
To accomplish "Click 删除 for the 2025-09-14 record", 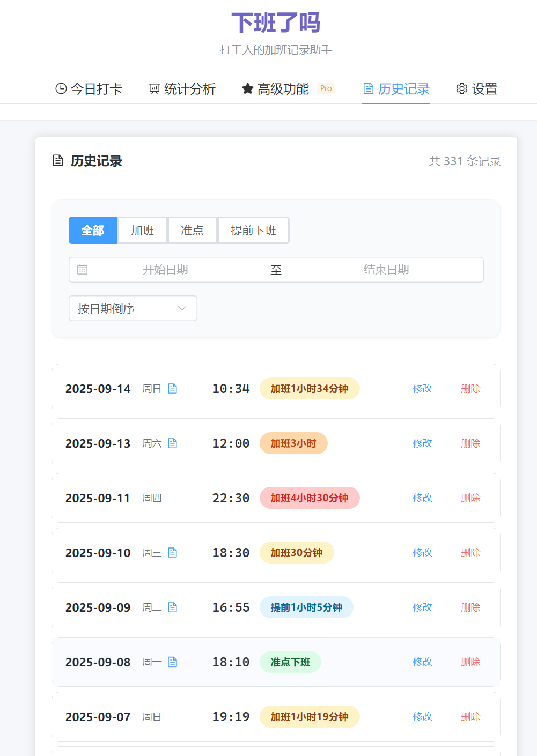I will pos(470,389).
